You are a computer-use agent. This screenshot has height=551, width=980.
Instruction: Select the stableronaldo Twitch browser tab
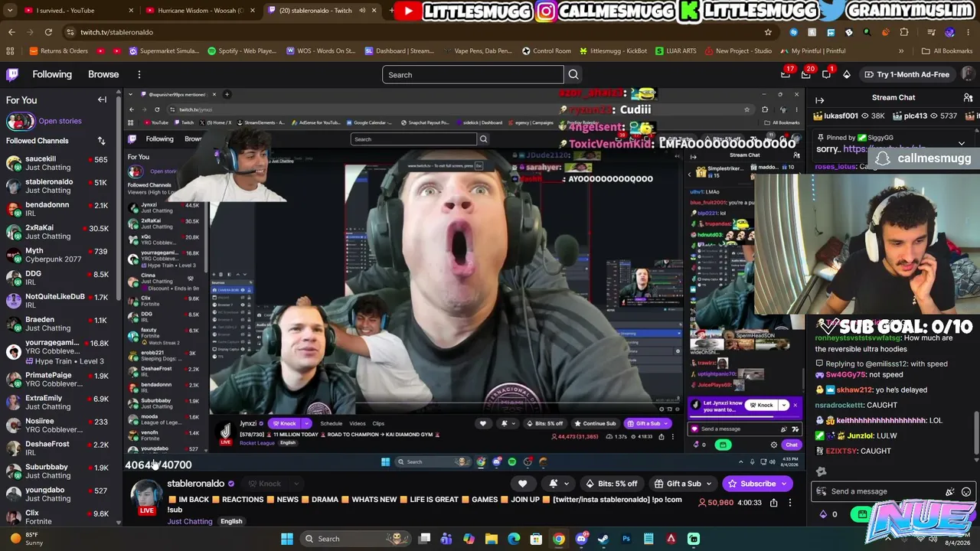[321, 11]
